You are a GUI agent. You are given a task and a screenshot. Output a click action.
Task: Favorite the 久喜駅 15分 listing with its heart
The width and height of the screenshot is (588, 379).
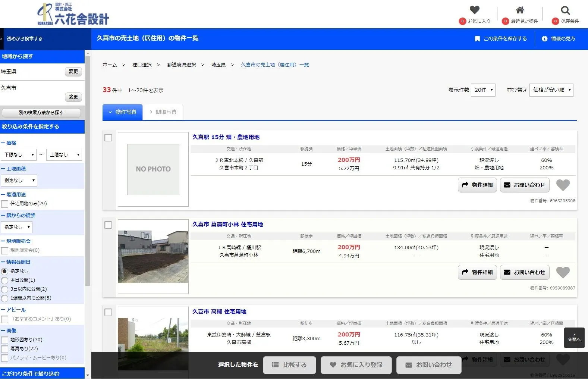pos(563,185)
